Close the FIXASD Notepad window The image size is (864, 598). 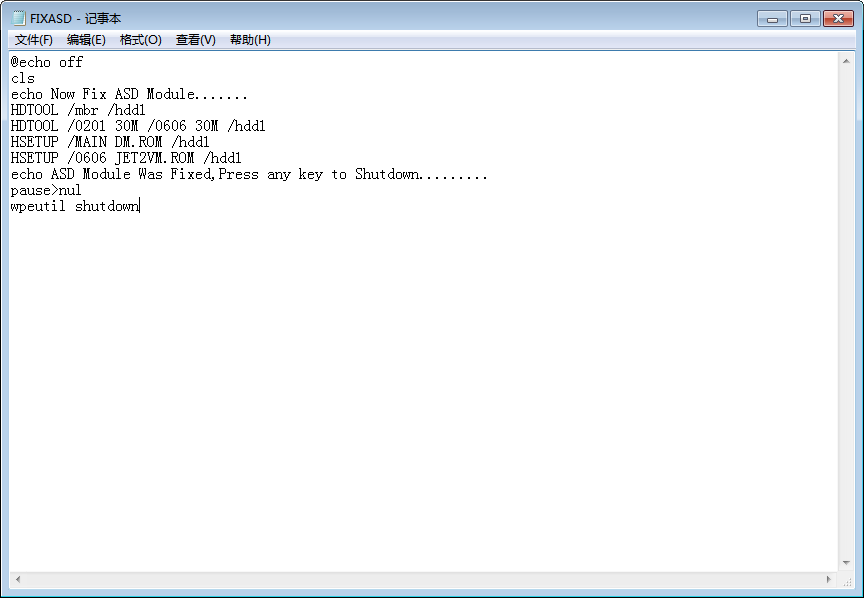[839, 19]
